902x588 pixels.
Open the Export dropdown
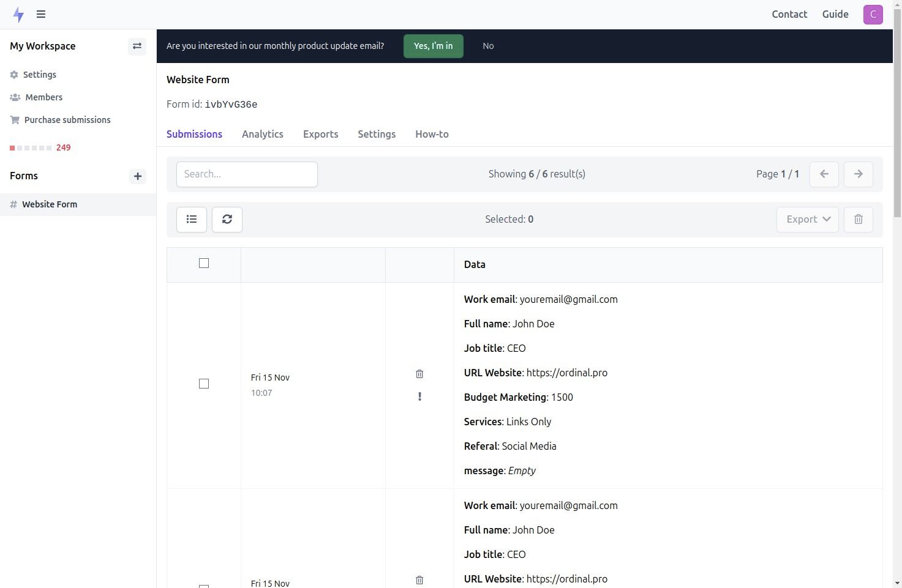[x=807, y=219]
